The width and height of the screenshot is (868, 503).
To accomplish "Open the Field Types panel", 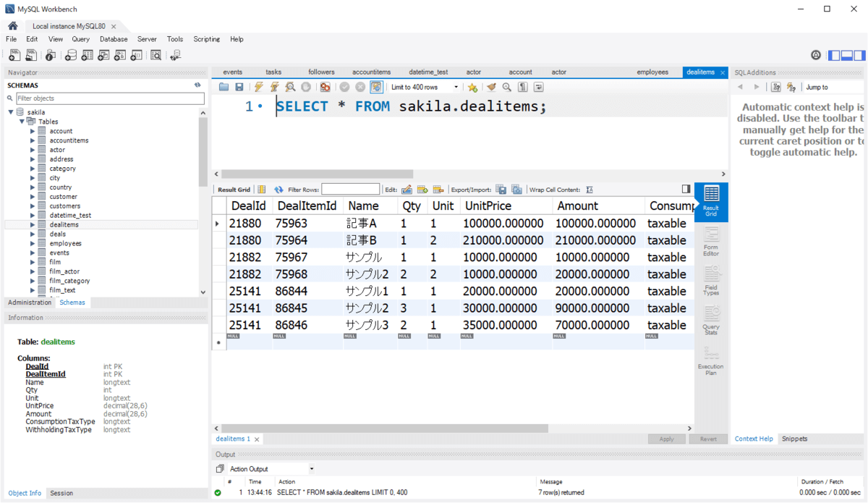I will [711, 281].
